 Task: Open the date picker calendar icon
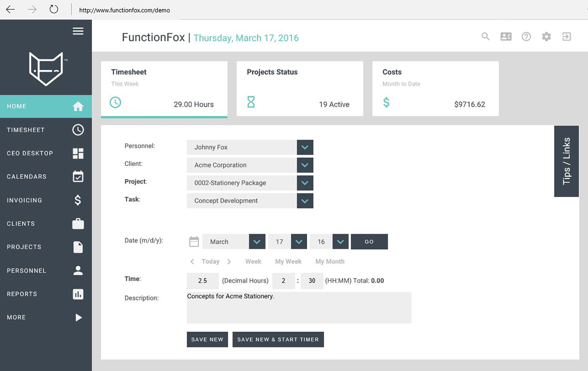[194, 242]
